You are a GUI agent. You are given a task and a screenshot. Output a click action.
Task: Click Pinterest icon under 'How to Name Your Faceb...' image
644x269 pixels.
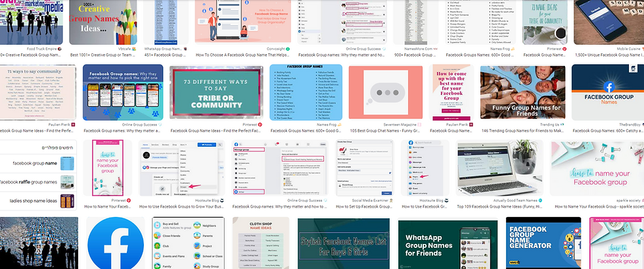pyautogui.click(x=129, y=201)
